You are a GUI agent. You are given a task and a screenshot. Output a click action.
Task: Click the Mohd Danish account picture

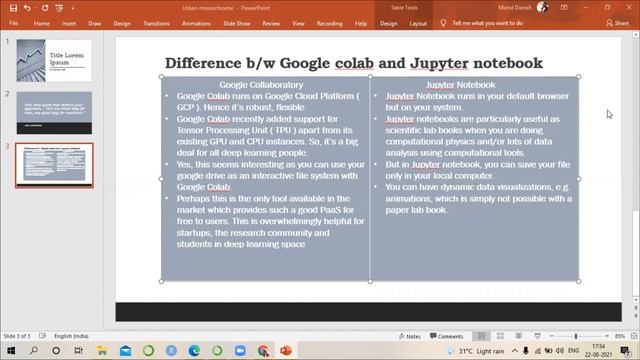coord(542,7)
